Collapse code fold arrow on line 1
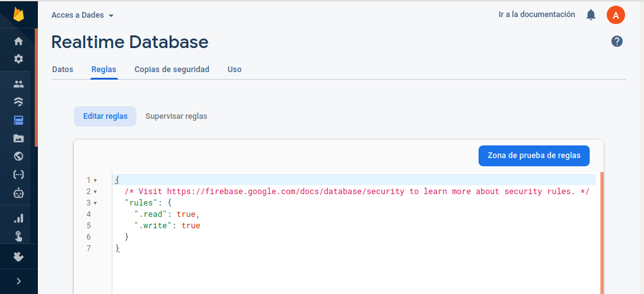Viewport: 644px width, 294px height. [x=95, y=180]
